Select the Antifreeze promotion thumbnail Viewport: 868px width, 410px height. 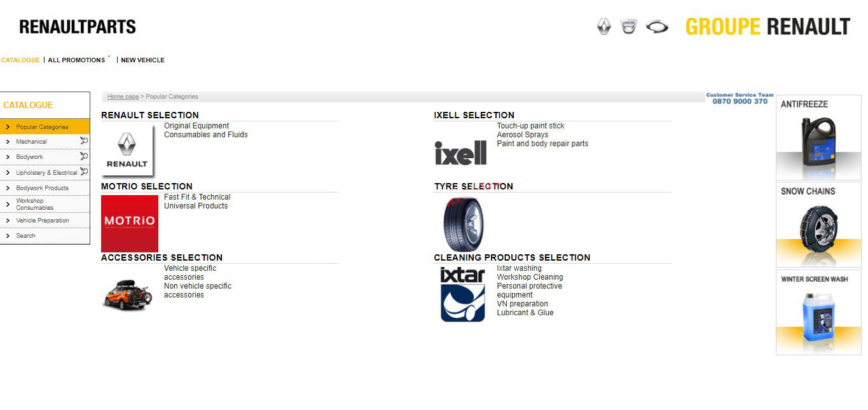(818, 137)
